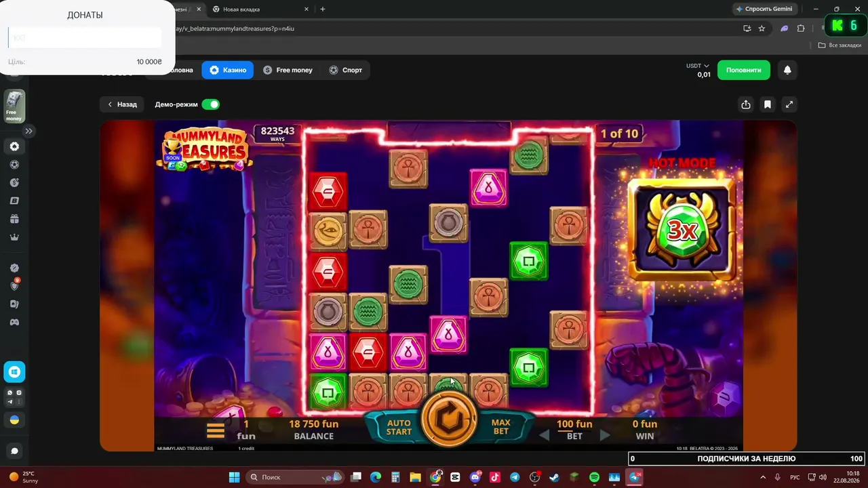Bookmark this game as favorite
This screenshot has width=868, height=488.
(768, 104)
